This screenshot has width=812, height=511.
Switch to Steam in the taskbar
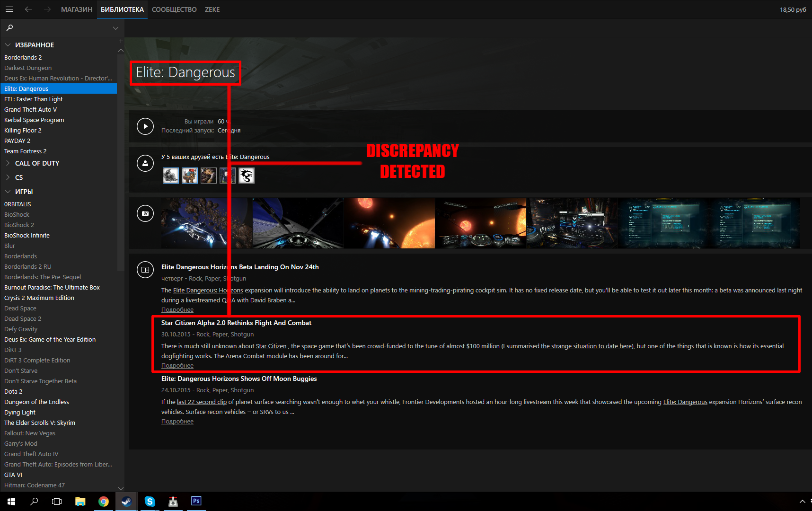pyautogui.click(x=126, y=502)
